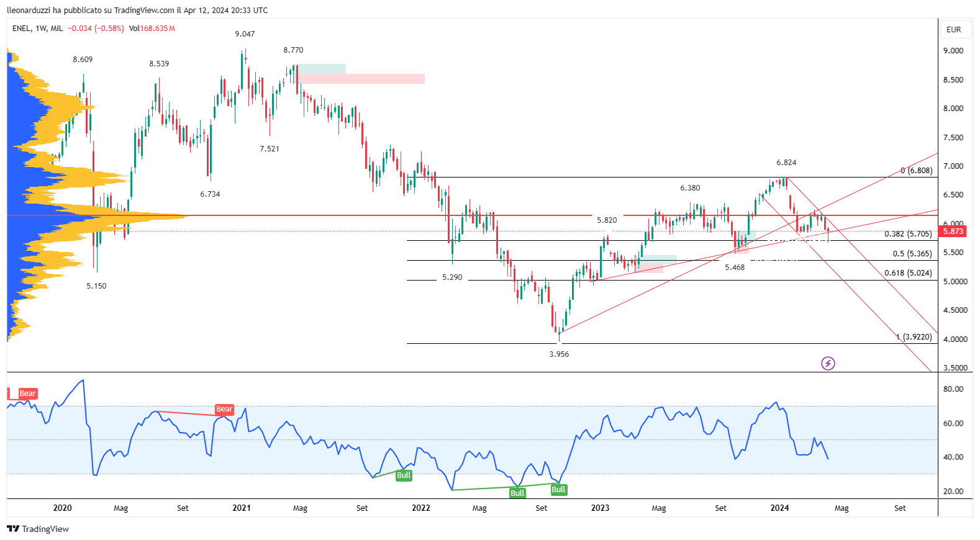Click the 9.047 high price label
This screenshot has height=540, width=980.
(x=245, y=34)
